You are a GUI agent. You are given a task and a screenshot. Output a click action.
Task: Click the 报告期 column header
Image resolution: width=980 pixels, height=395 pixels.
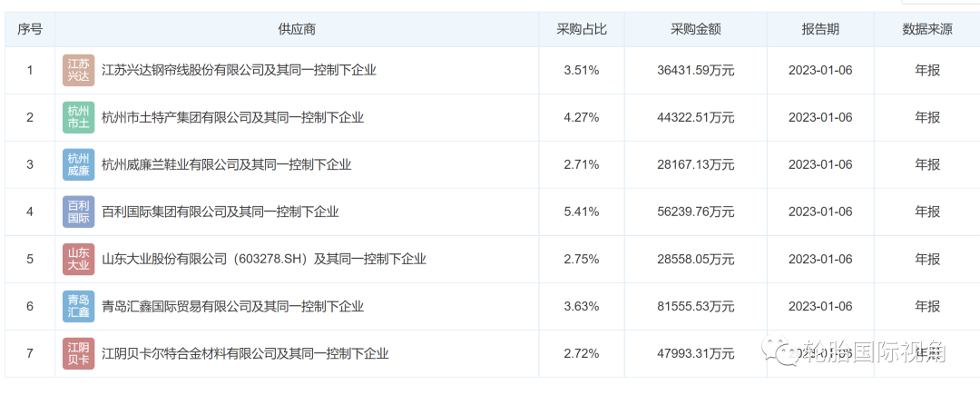(x=820, y=29)
